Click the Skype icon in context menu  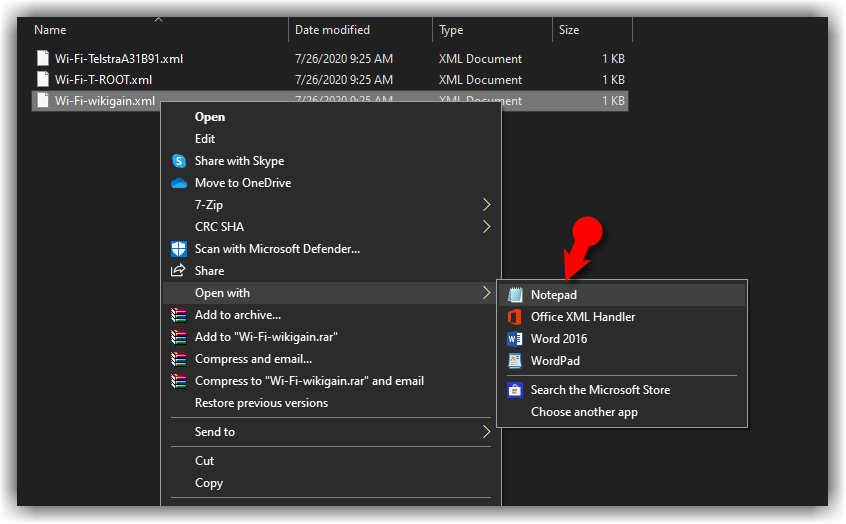pos(179,161)
